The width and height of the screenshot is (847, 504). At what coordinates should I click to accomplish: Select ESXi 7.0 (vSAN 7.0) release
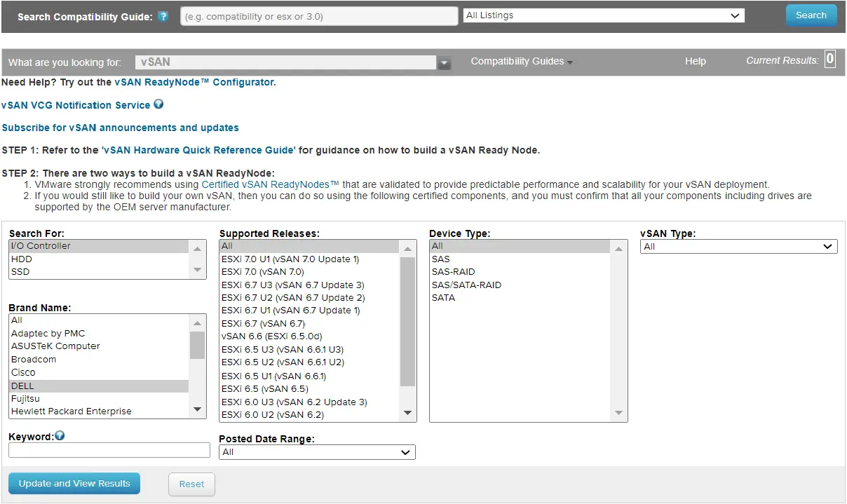click(309, 272)
